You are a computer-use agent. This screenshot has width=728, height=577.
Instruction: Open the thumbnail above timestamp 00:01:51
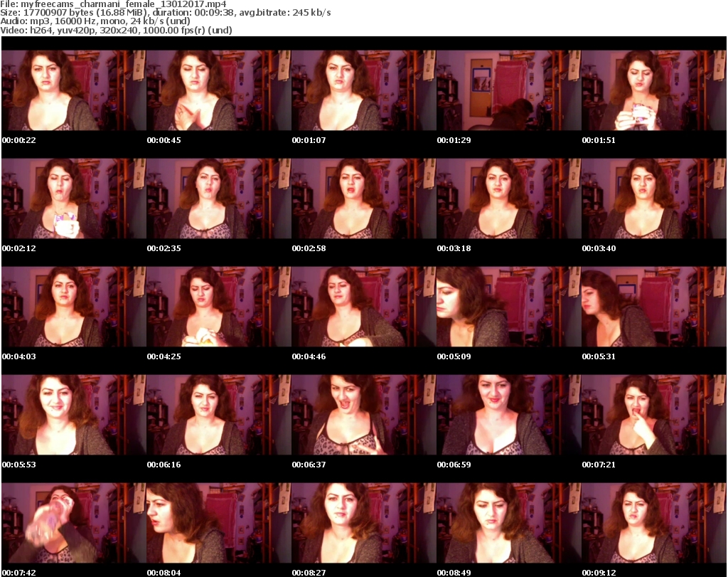click(x=654, y=90)
